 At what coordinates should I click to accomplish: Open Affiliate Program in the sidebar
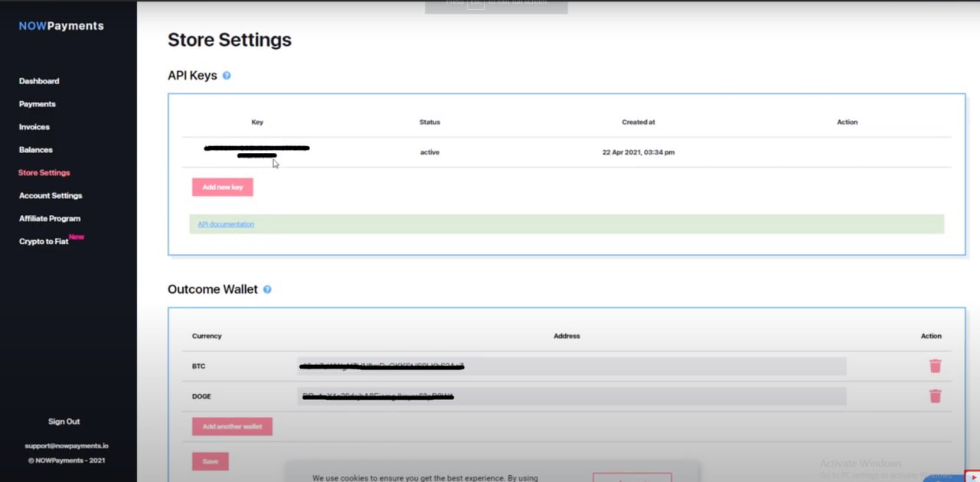click(x=50, y=219)
